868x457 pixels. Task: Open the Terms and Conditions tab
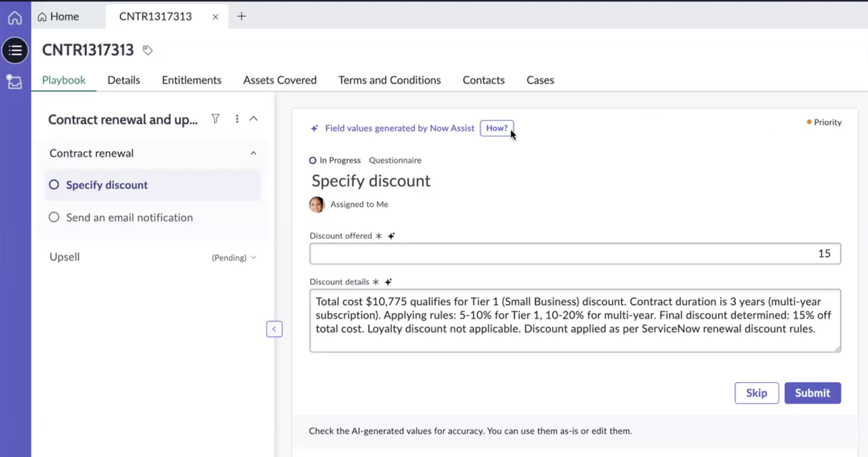click(x=389, y=80)
